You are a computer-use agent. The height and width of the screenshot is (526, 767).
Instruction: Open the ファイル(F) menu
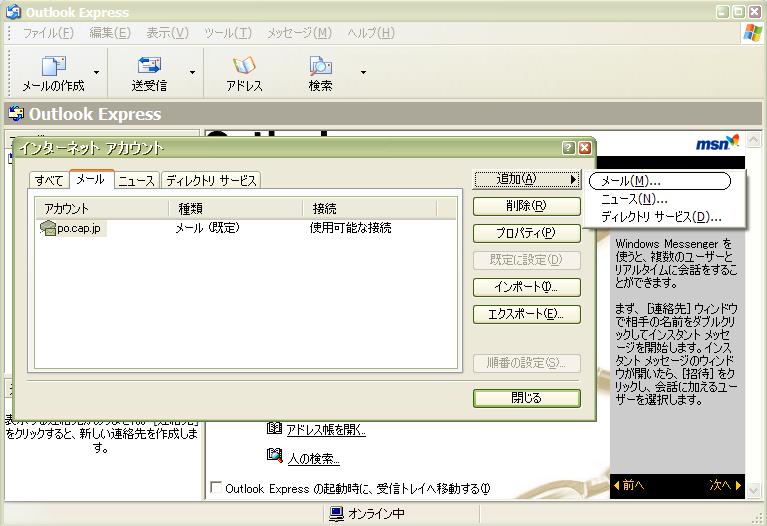(48, 33)
